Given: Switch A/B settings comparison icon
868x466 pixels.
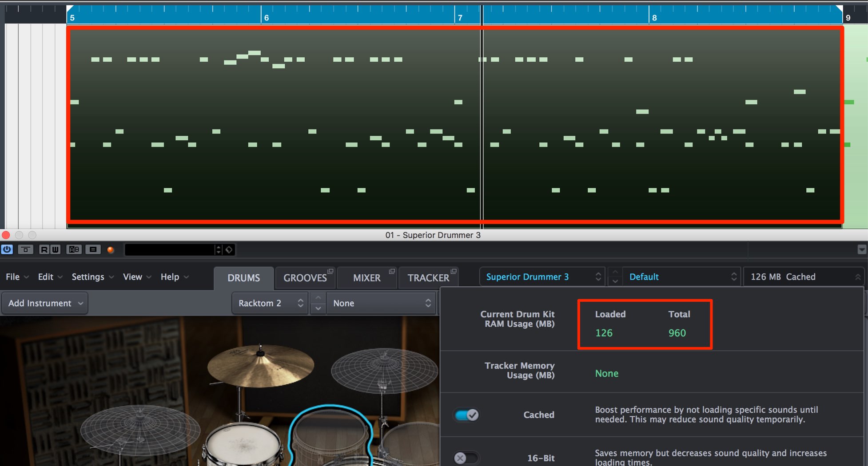Looking at the screenshot, I should coord(74,249).
